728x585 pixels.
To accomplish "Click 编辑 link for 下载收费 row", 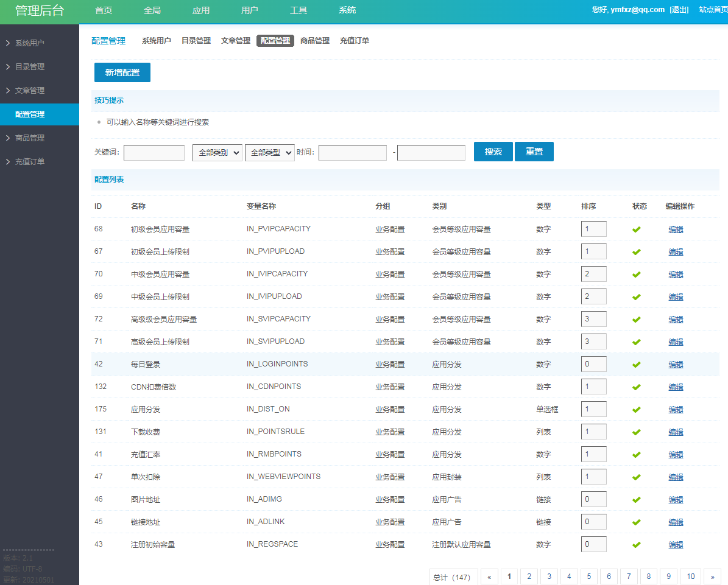I will point(676,432).
